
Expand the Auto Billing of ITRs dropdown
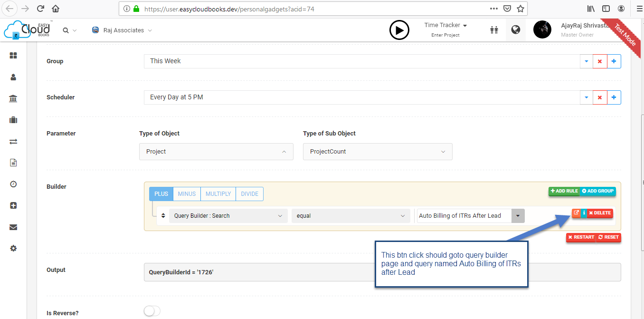pyautogui.click(x=518, y=215)
